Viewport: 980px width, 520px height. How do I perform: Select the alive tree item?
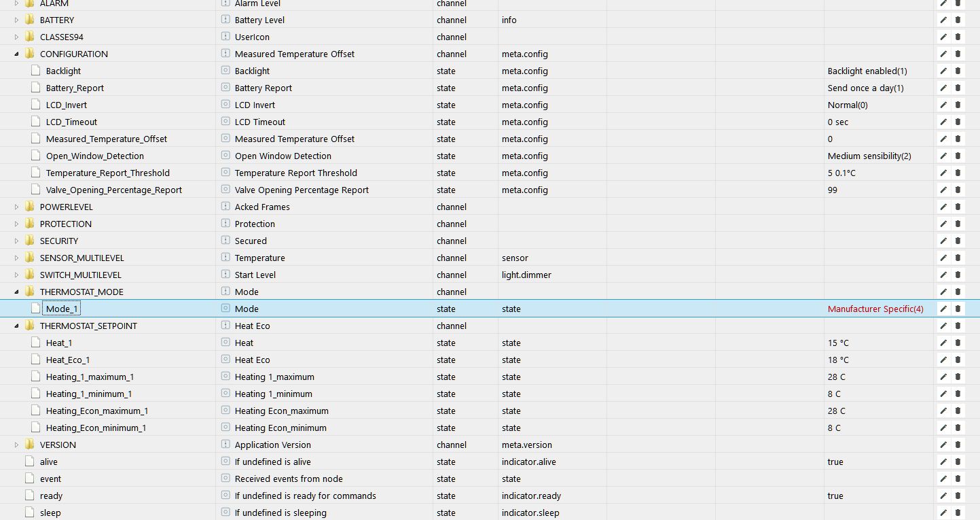click(x=49, y=462)
